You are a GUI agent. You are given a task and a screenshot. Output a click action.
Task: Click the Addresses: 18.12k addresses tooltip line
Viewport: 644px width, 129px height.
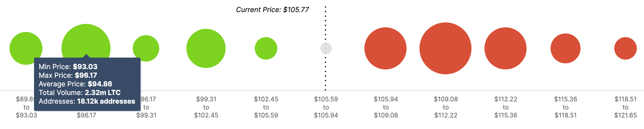tap(87, 101)
